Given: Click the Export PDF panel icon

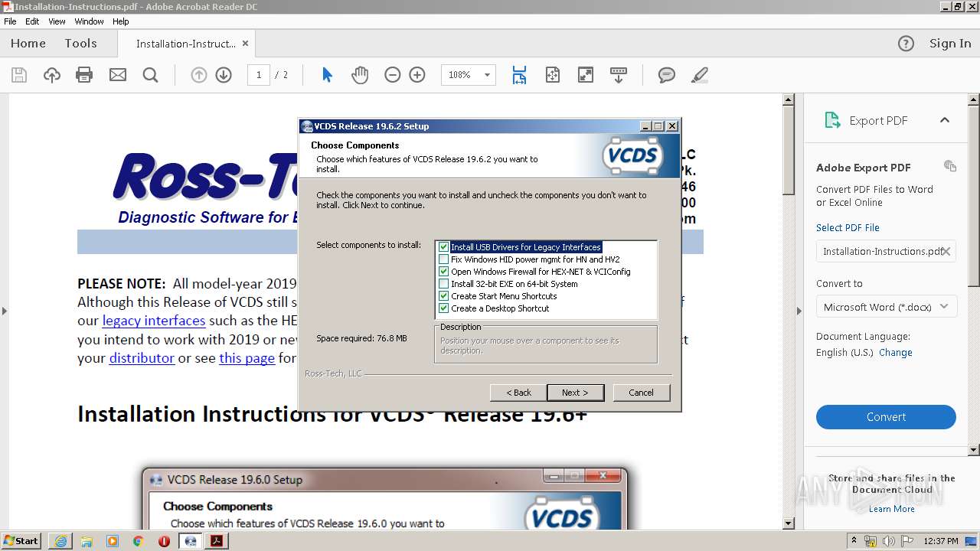Looking at the screenshot, I should tap(832, 120).
